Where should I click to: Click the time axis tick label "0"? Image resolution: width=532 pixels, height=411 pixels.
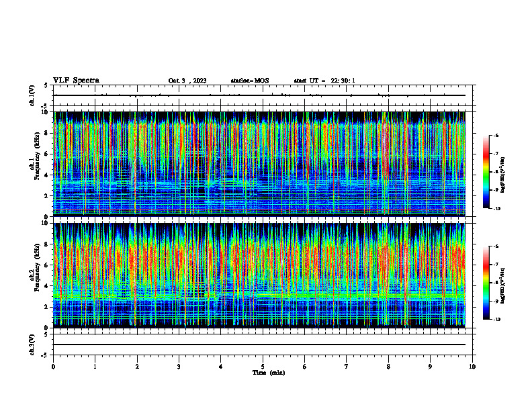[53, 367]
